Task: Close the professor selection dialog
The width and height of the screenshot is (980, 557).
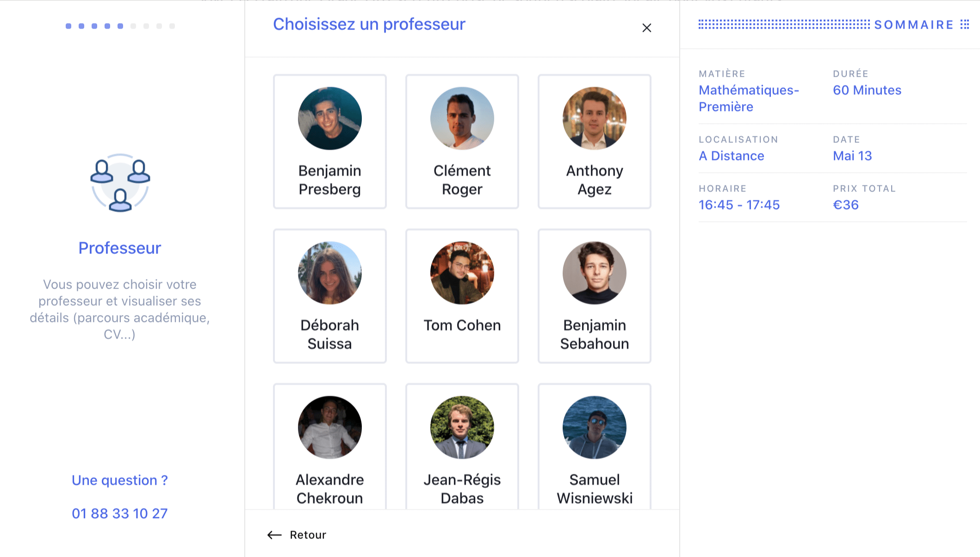Action: point(646,28)
